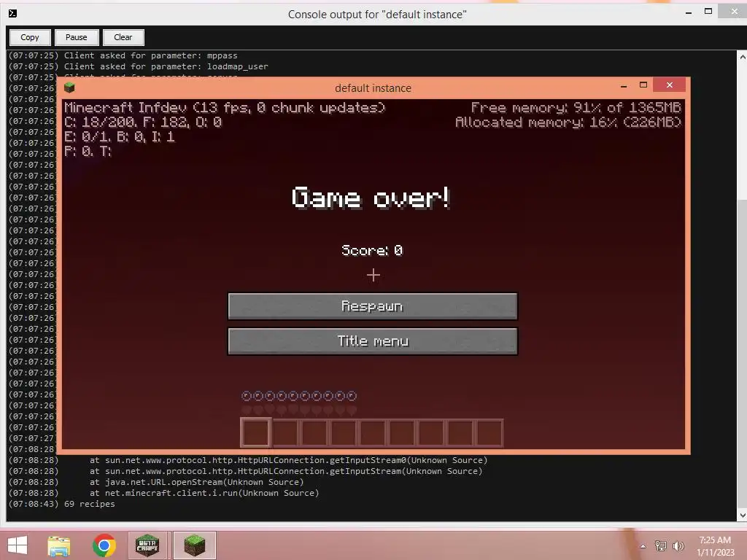Open File Explorer from the taskbar

(58, 545)
